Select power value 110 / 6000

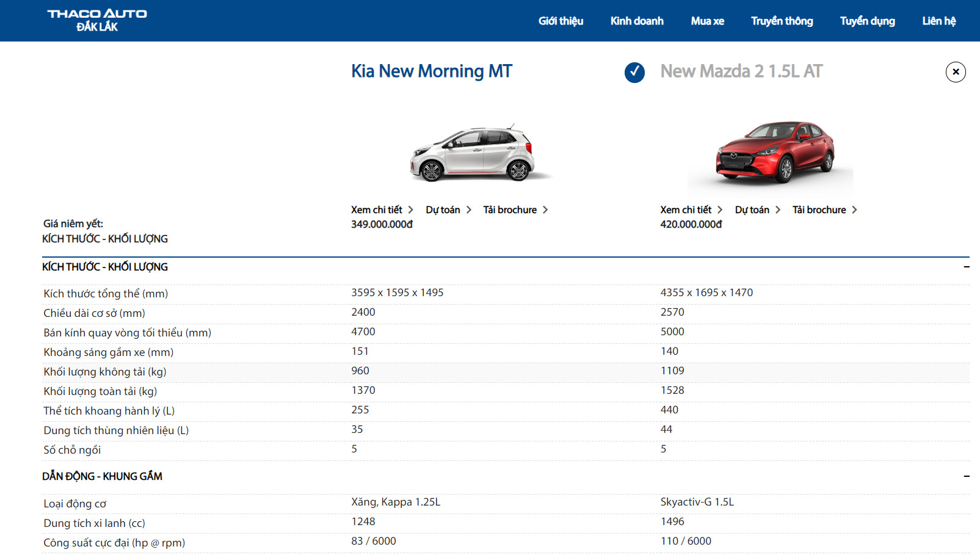686,541
